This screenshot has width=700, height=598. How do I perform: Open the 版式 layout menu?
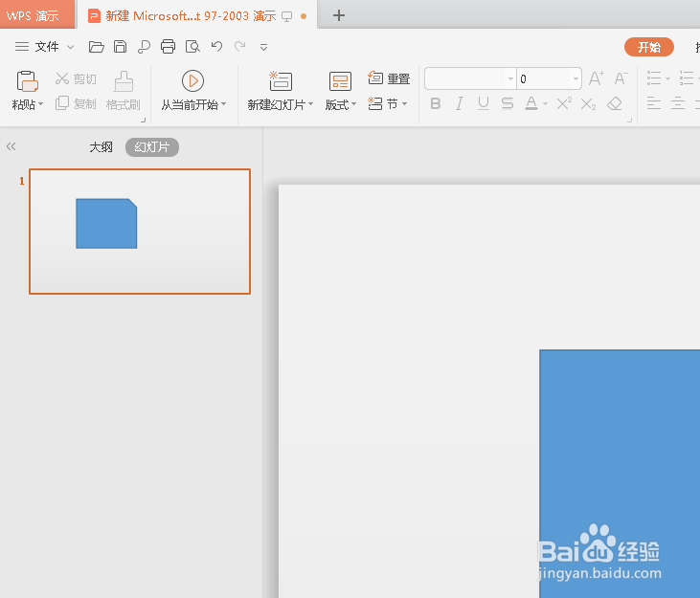(341, 91)
